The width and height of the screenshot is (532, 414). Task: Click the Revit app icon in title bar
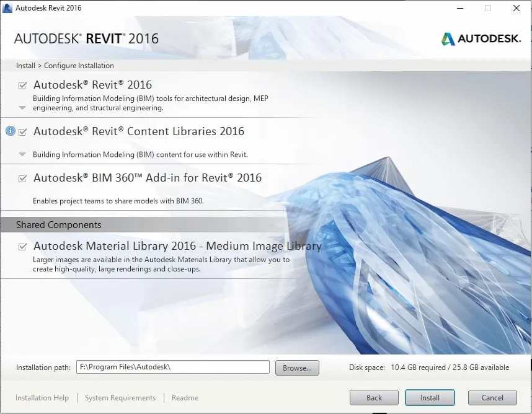coord(7,8)
